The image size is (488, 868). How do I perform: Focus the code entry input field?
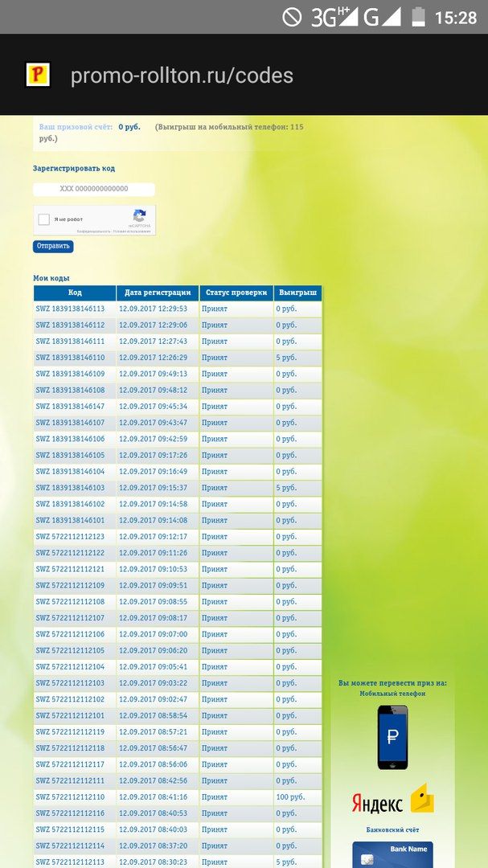(x=94, y=189)
